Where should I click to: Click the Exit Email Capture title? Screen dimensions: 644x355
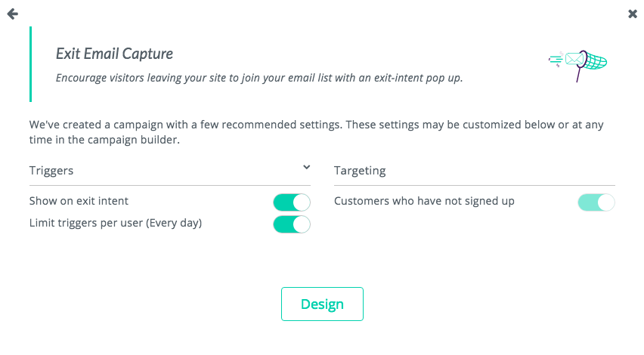[114, 54]
